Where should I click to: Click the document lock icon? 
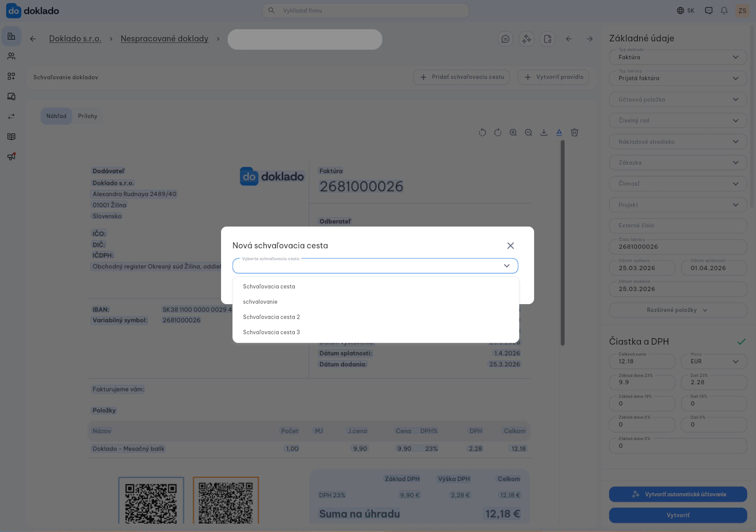(547, 39)
